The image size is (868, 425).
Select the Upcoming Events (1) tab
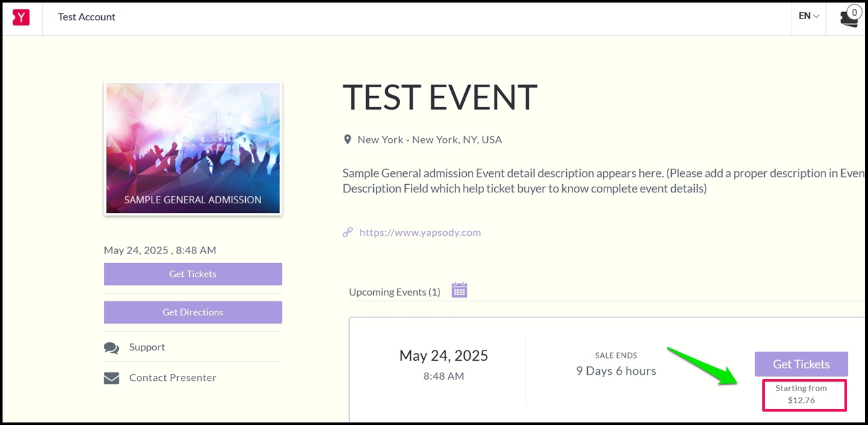(x=395, y=292)
